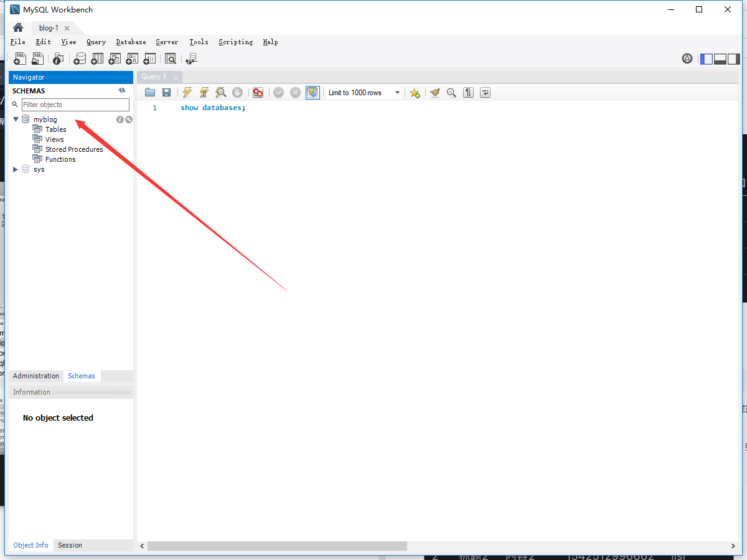Save the script with the floppy icon
747x560 pixels.
click(166, 93)
